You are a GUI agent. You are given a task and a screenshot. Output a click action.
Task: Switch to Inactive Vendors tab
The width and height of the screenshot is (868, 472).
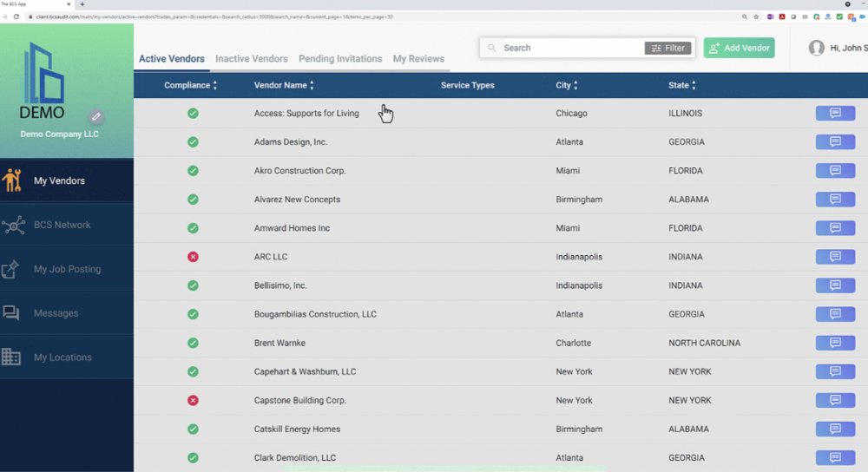pos(251,59)
